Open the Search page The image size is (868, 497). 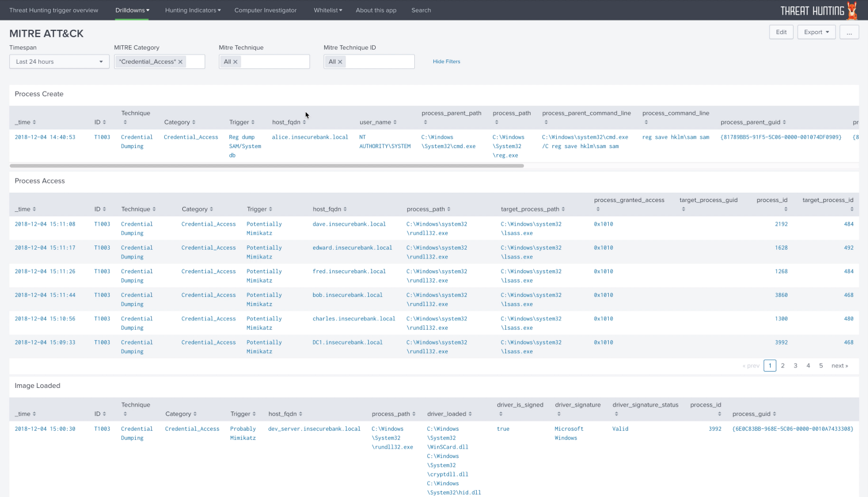pyautogui.click(x=421, y=10)
